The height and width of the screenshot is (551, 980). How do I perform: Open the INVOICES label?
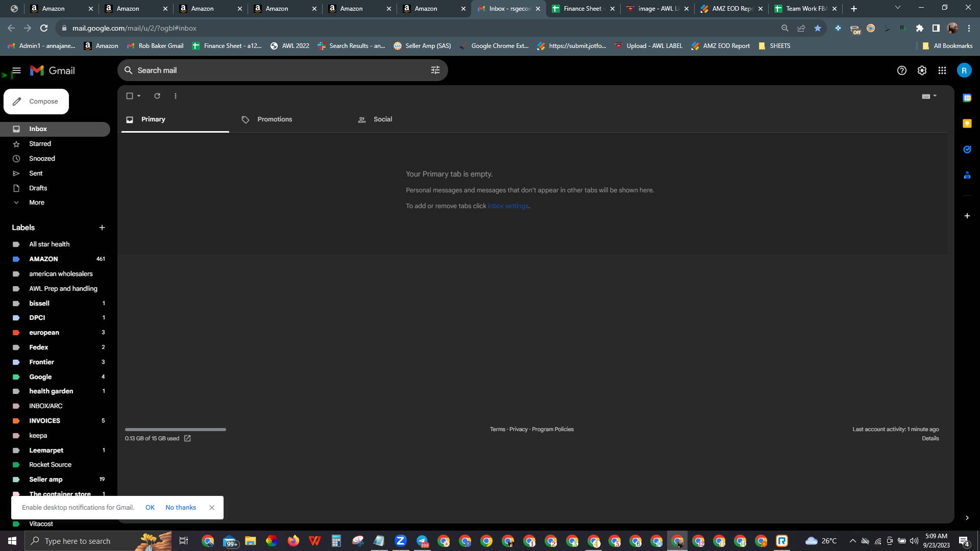coord(55,421)
